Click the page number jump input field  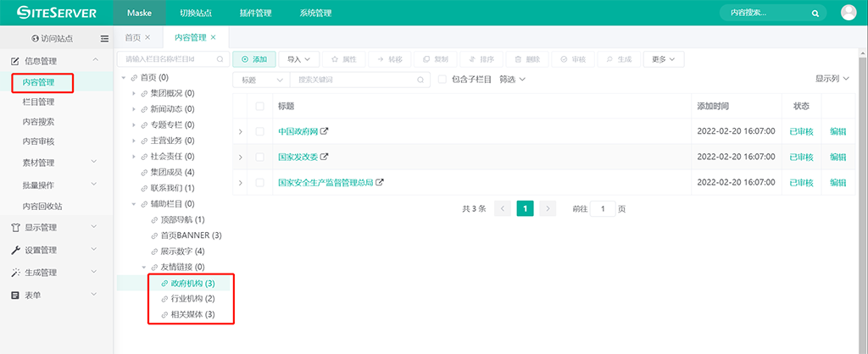click(x=602, y=208)
